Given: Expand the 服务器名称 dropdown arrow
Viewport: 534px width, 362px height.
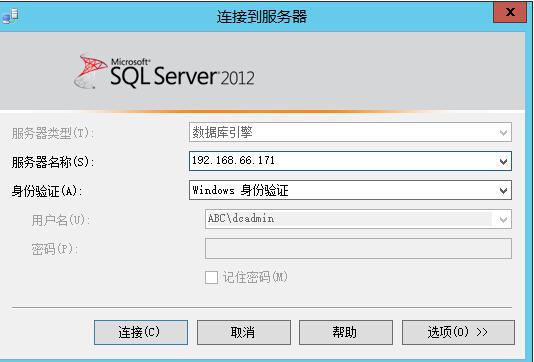Looking at the screenshot, I should 503,161.
